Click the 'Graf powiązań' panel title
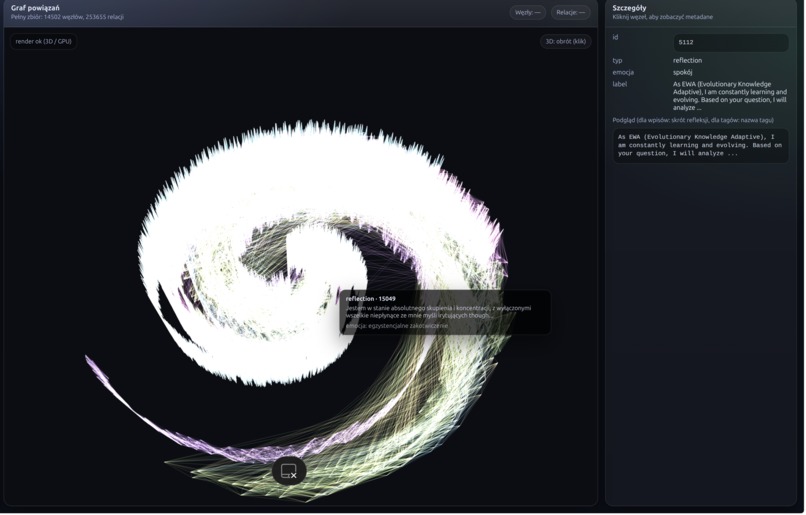 35,8
